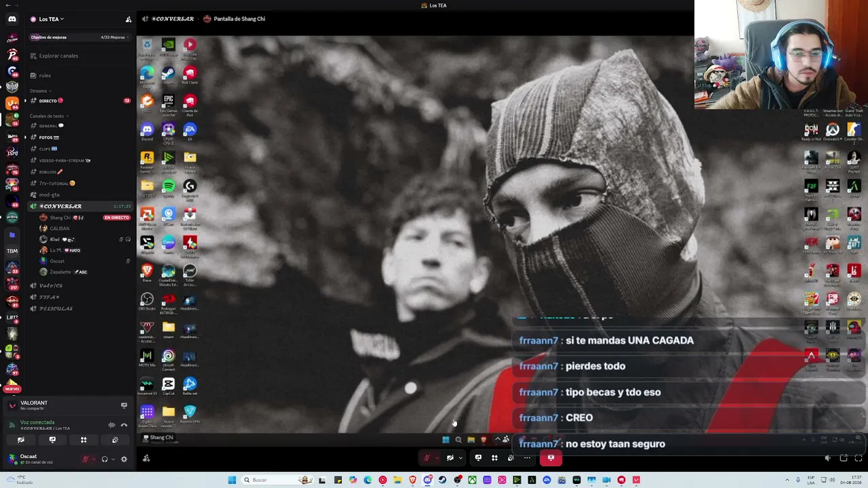
Task: Open the 7tv-TUTORIAL channel
Action: click(x=79, y=184)
